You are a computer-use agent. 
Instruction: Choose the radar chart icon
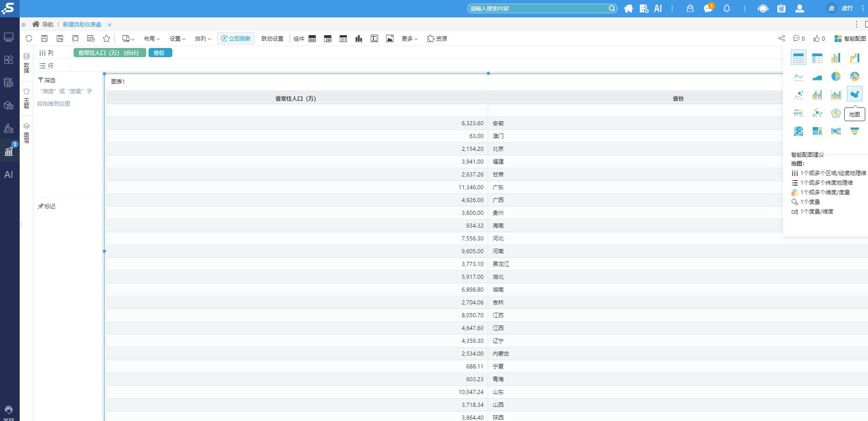[x=836, y=113]
